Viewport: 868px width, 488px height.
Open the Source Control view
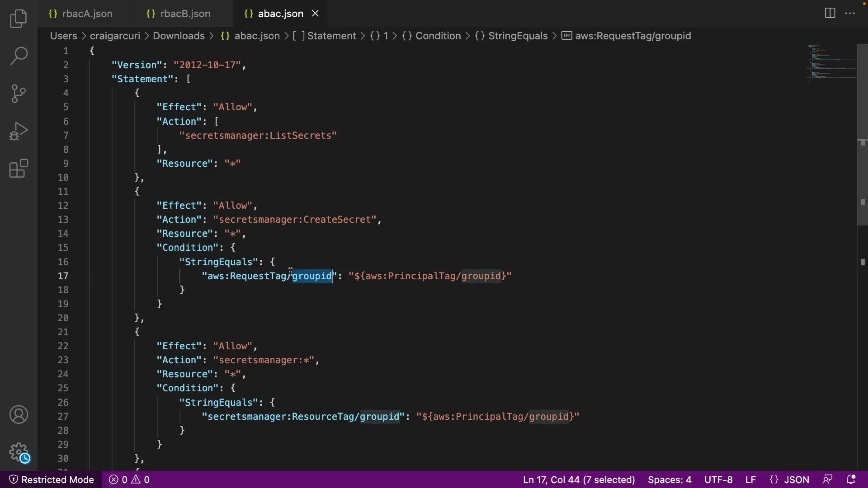pos(19,94)
